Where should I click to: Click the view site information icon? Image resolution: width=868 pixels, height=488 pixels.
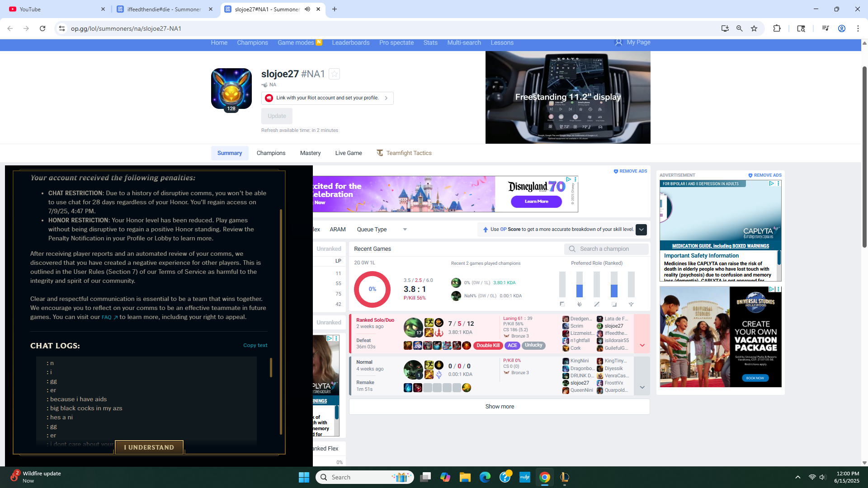62,28
